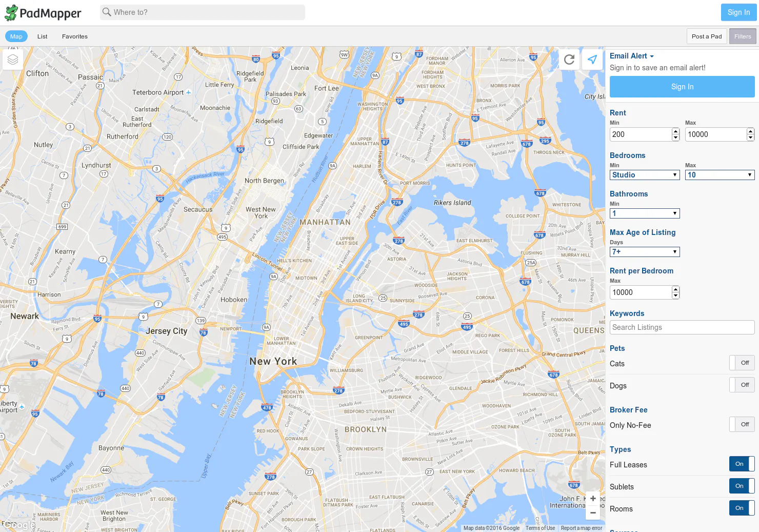Image resolution: width=759 pixels, height=532 pixels.
Task: Turn off Rooms type
Action: pos(742,508)
